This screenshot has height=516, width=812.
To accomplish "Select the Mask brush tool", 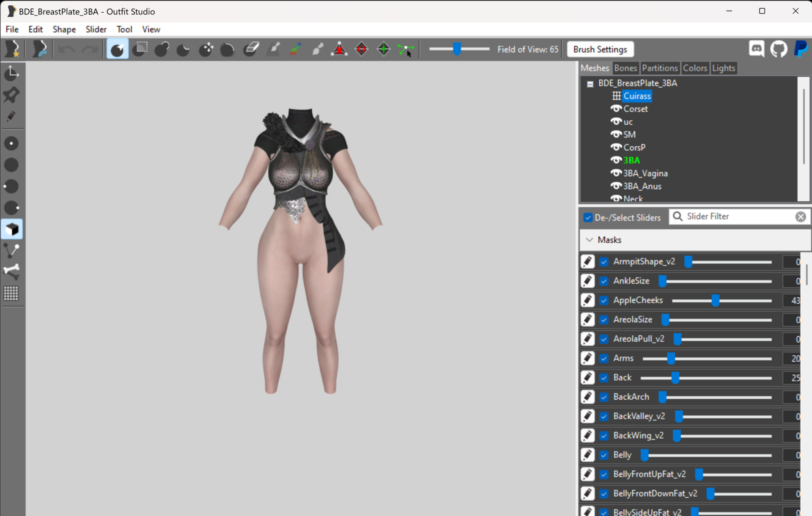I will 140,49.
